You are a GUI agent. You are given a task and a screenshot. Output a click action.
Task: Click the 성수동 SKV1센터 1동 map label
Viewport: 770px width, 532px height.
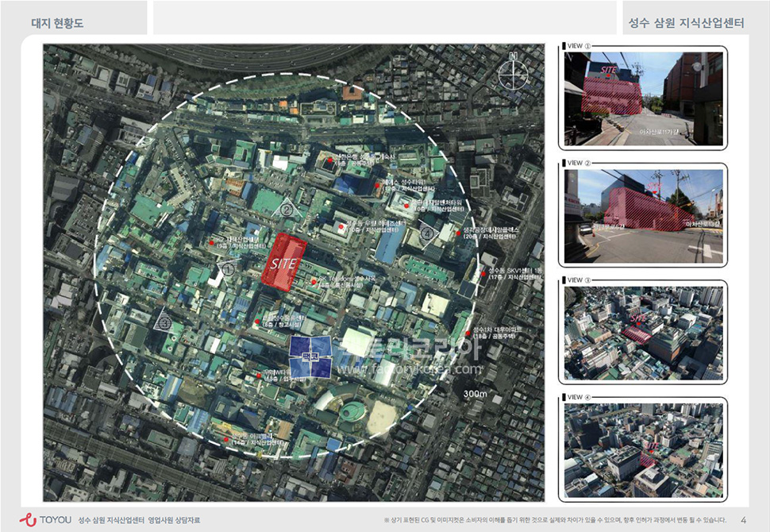pyautogui.click(x=515, y=271)
